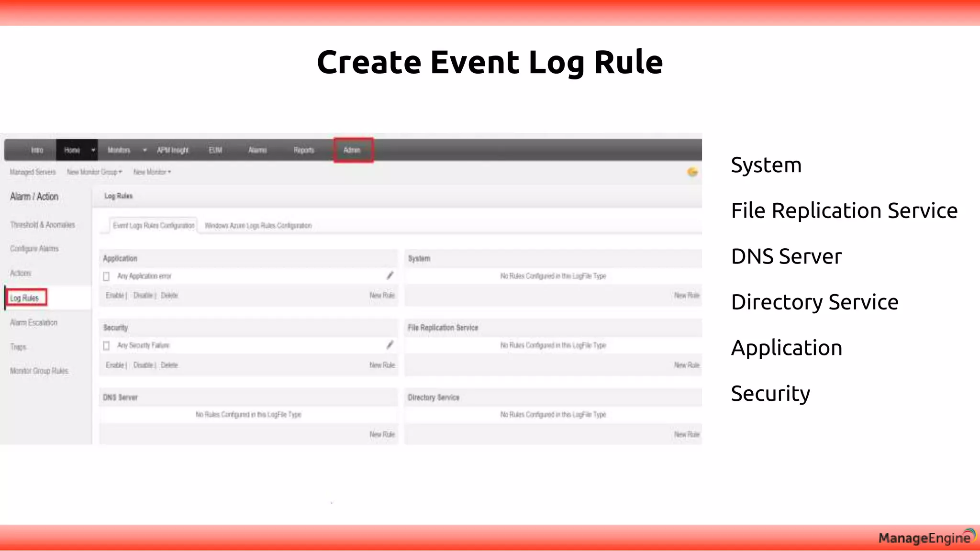Open Actions in sidebar
Screen dimensions: 980x551
tap(21, 273)
